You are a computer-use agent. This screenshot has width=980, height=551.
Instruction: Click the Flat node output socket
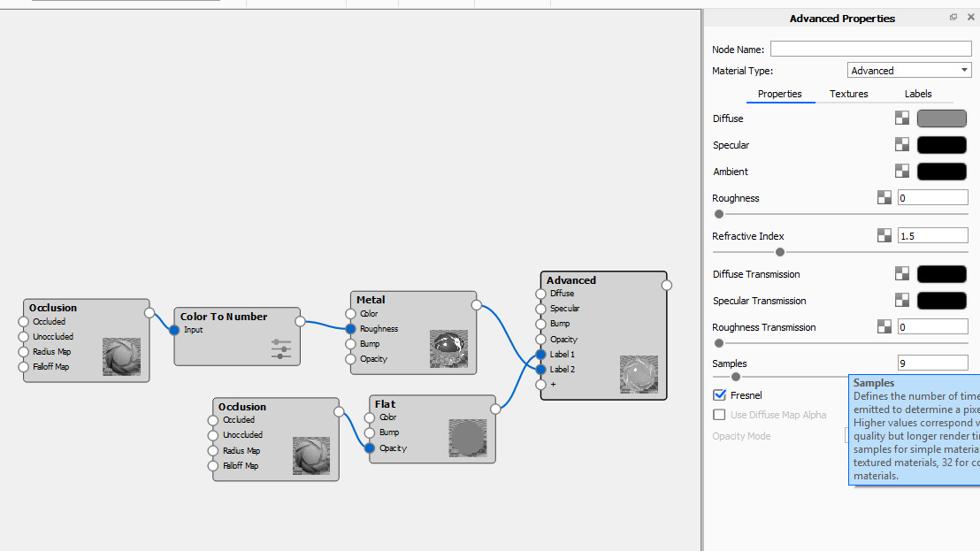point(495,409)
